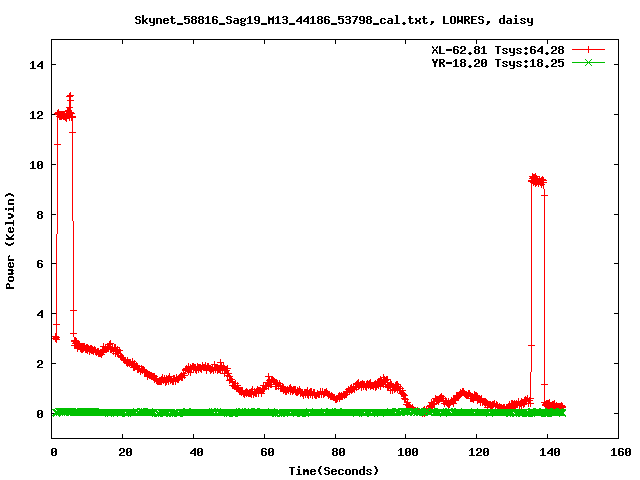Click x-axis tick label 80

(338, 452)
